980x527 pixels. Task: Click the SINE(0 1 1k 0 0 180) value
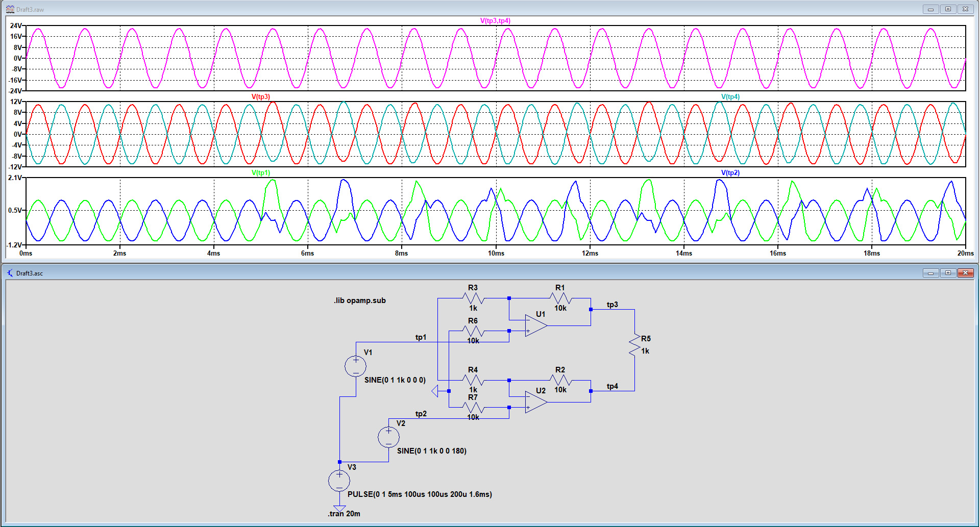(x=432, y=451)
